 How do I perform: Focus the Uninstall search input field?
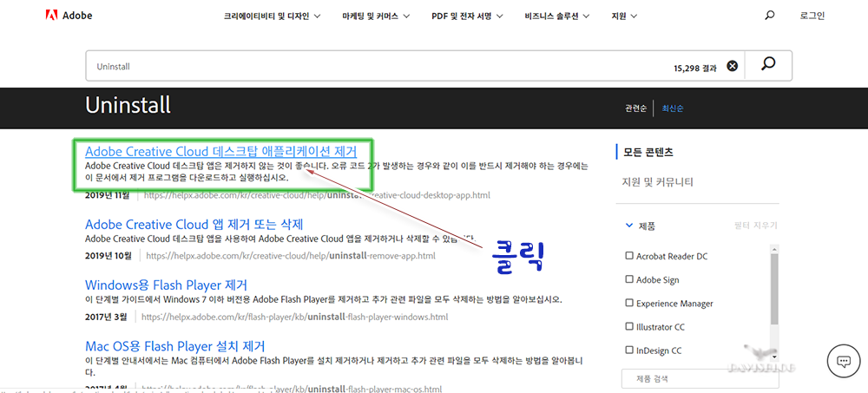(377, 66)
